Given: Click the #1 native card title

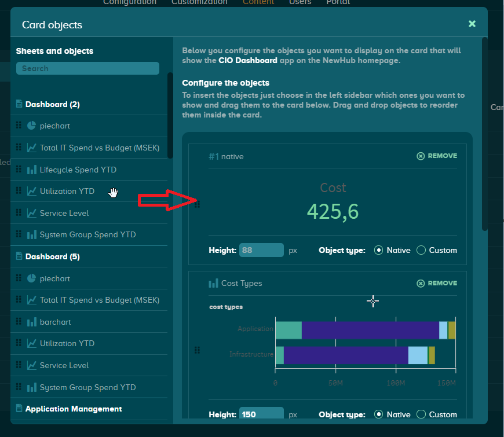Looking at the screenshot, I should [227, 156].
